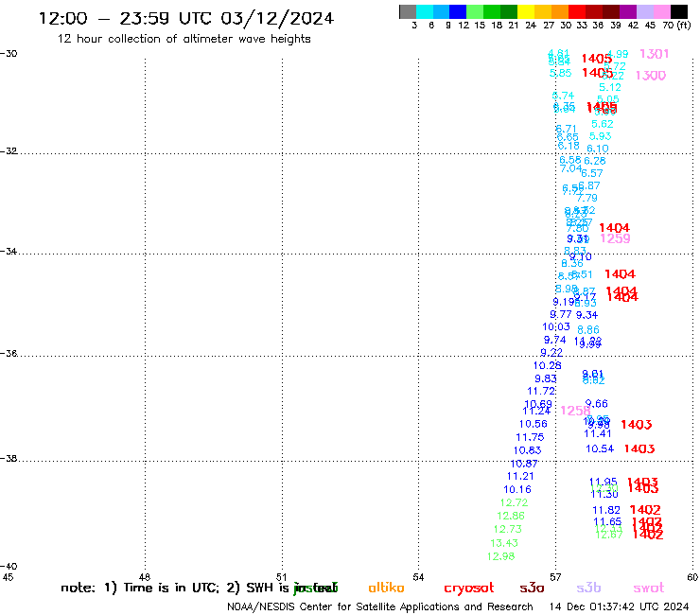Click the wave height value '13.43'
Viewport: 700px width, 615px height.
[504, 543]
